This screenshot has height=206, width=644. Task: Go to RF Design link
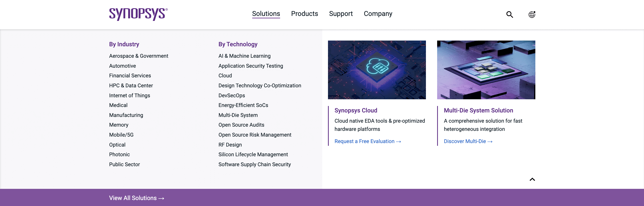coord(230,145)
